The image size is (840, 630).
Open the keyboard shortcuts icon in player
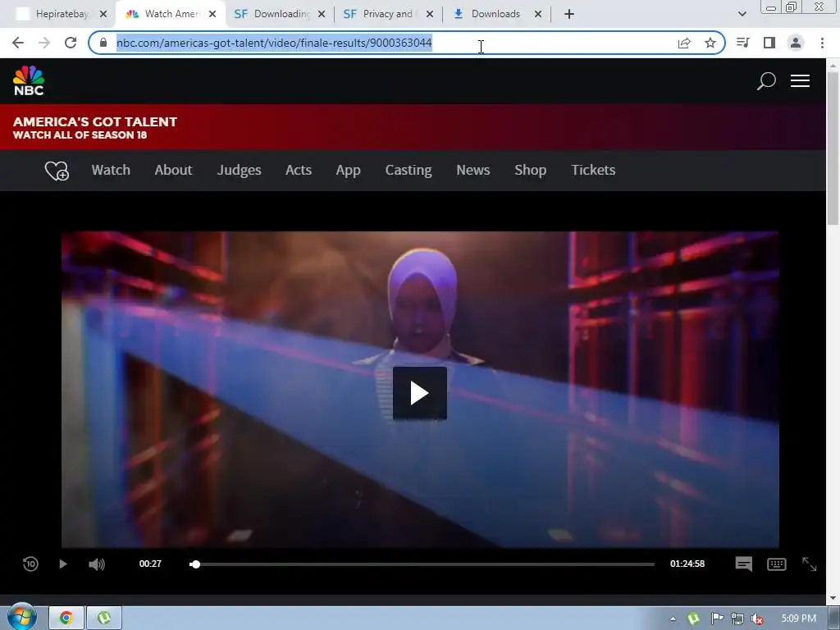coord(776,564)
